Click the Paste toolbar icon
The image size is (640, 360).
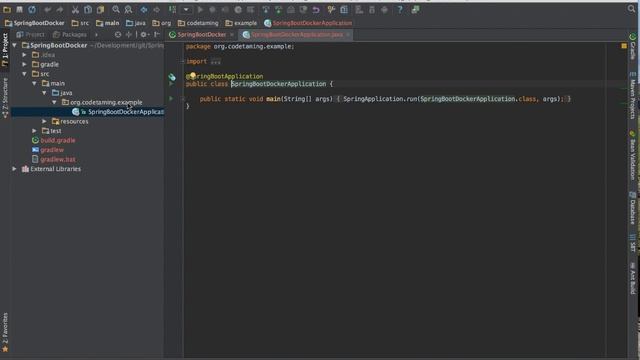pos(100,9)
